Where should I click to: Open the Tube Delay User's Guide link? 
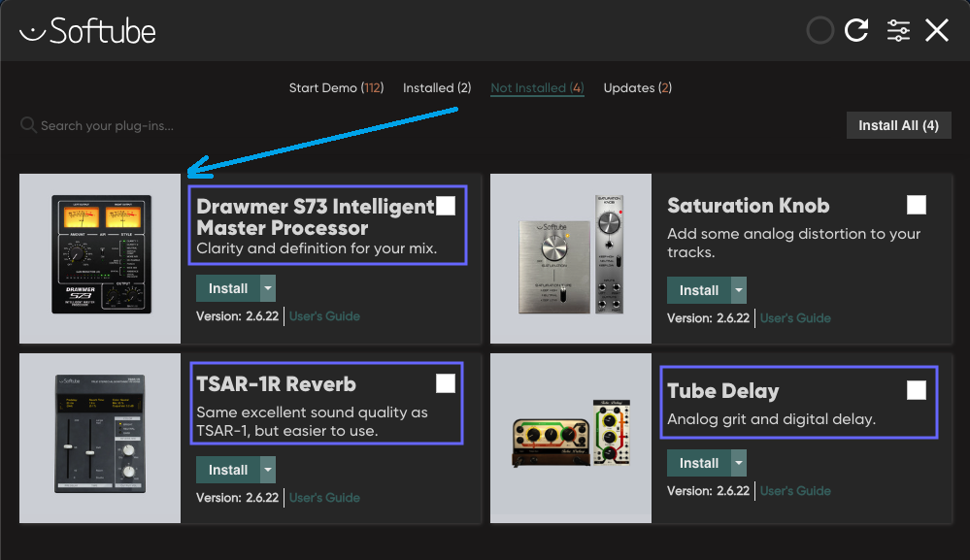(795, 491)
